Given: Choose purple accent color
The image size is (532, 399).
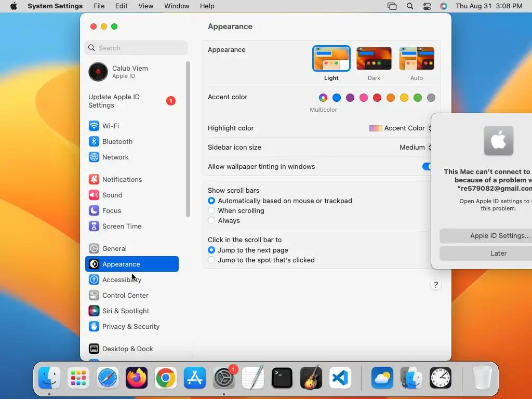Looking at the screenshot, I should (350, 98).
